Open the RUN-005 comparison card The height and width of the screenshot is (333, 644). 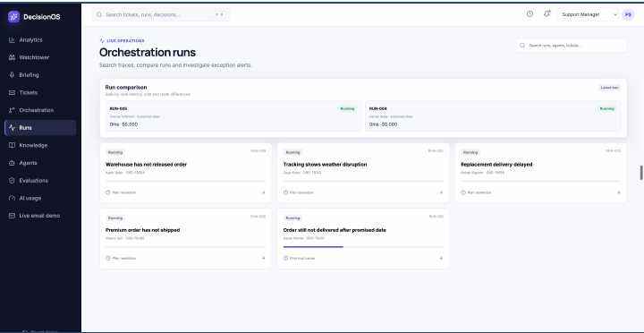tap(233, 116)
